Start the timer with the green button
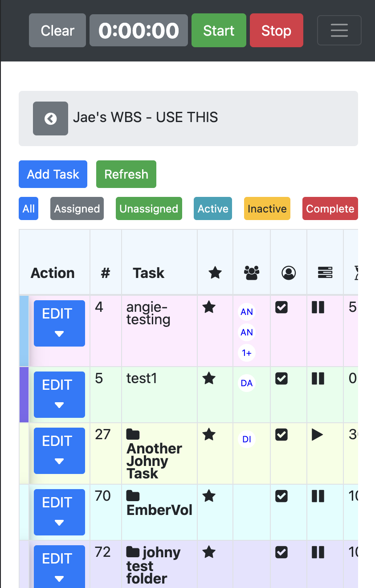 coord(219,30)
